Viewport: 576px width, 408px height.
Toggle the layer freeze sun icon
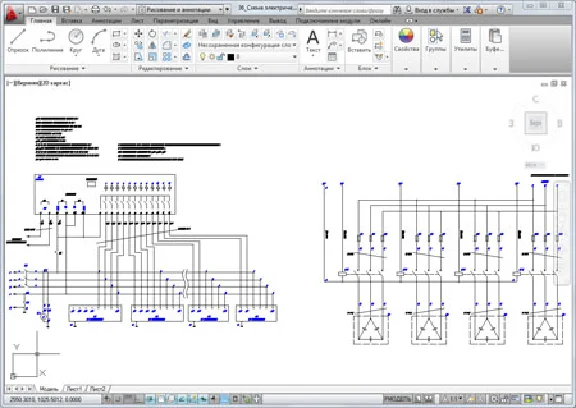(x=212, y=57)
